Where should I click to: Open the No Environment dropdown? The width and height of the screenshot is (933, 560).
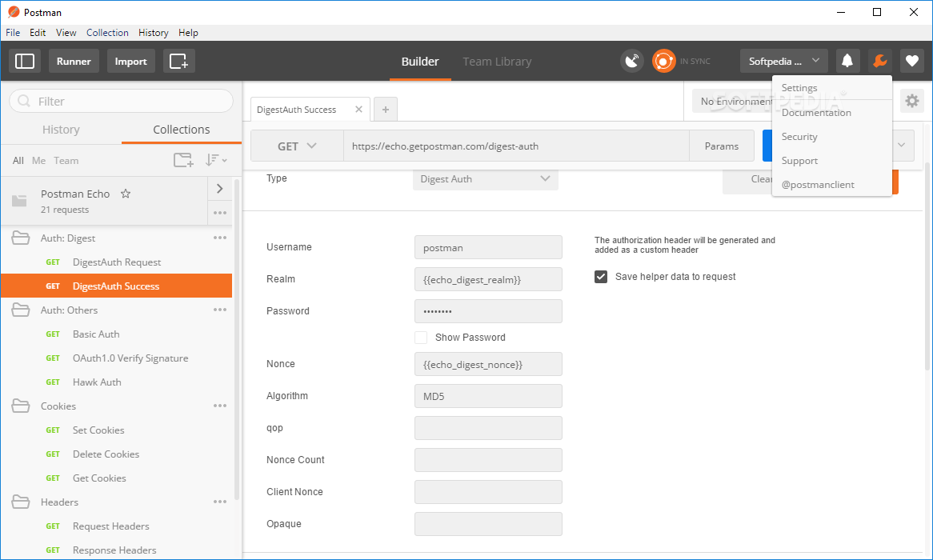point(735,101)
